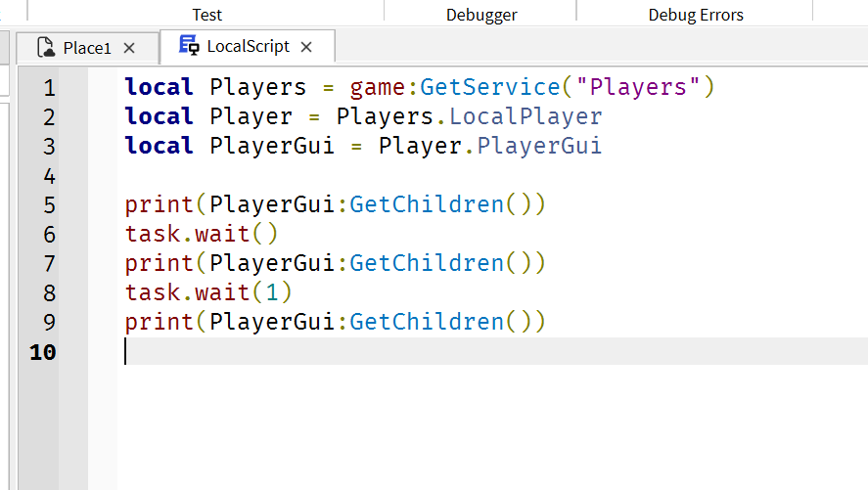Screen dimensions: 868x490
Task: Click the Place1 tab file icon
Action: (46, 48)
